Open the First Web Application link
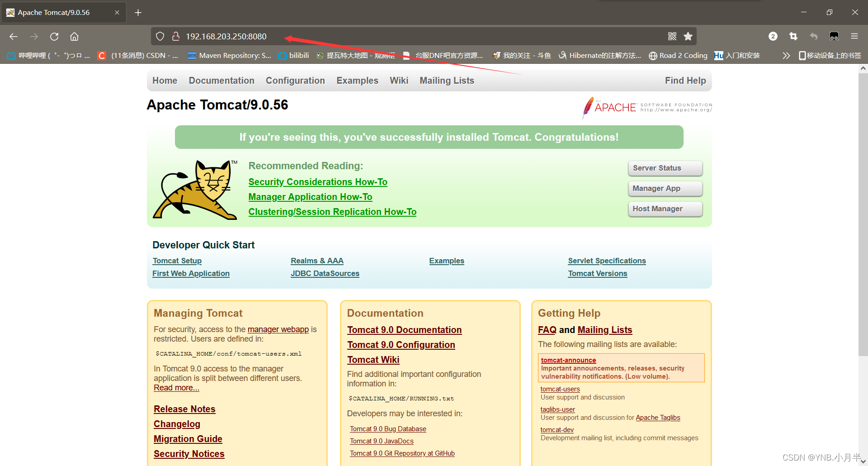 [x=191, y=274]
